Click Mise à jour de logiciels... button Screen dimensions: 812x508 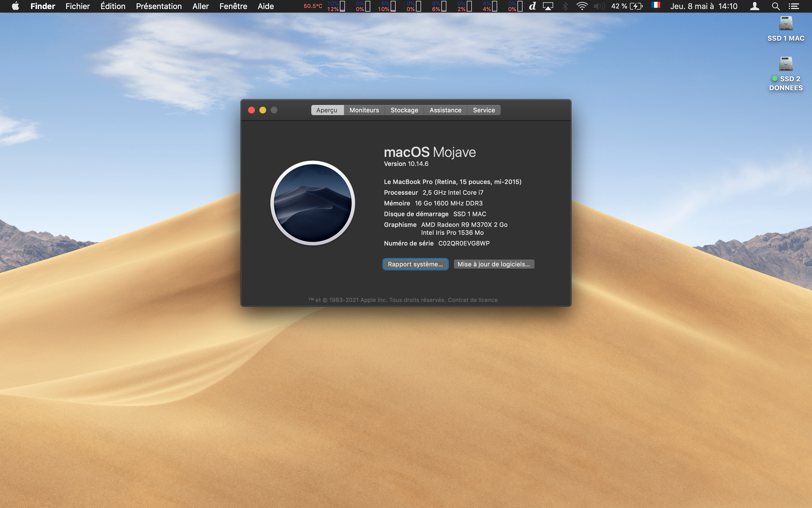[x=494, y=264]
